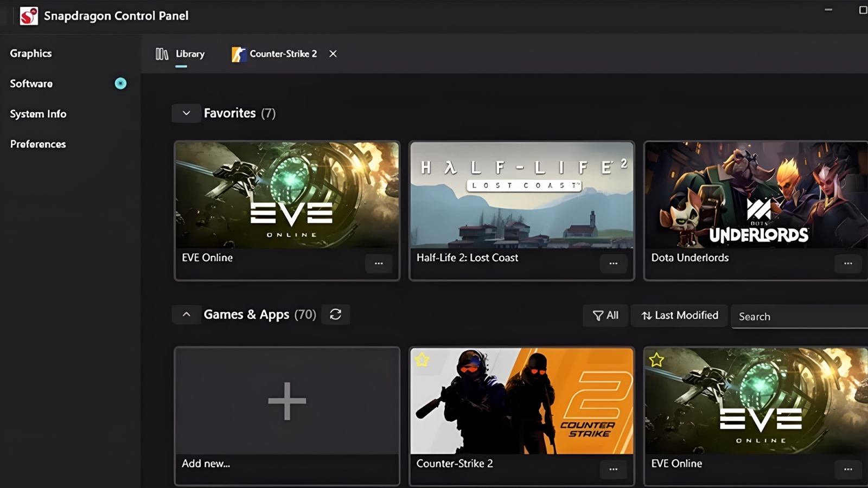
Task: Toggle favorite star on Counter-Strike 2 card
Action: tap(422, 359)
